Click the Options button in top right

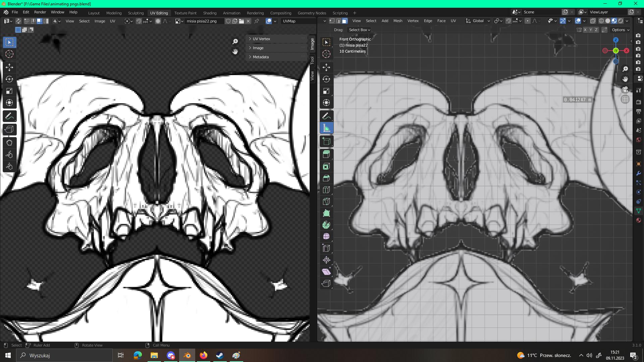(621, 29)
